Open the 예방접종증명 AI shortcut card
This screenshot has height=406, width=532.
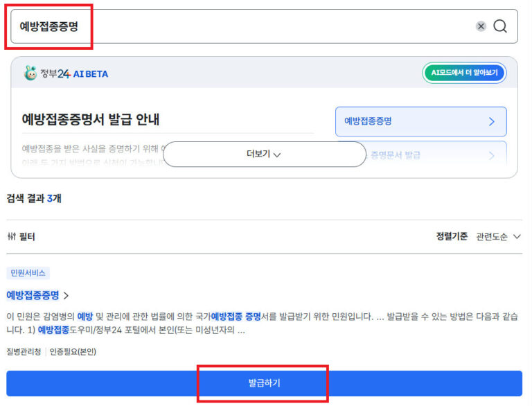pyautogui.click(x=420, y=121)
